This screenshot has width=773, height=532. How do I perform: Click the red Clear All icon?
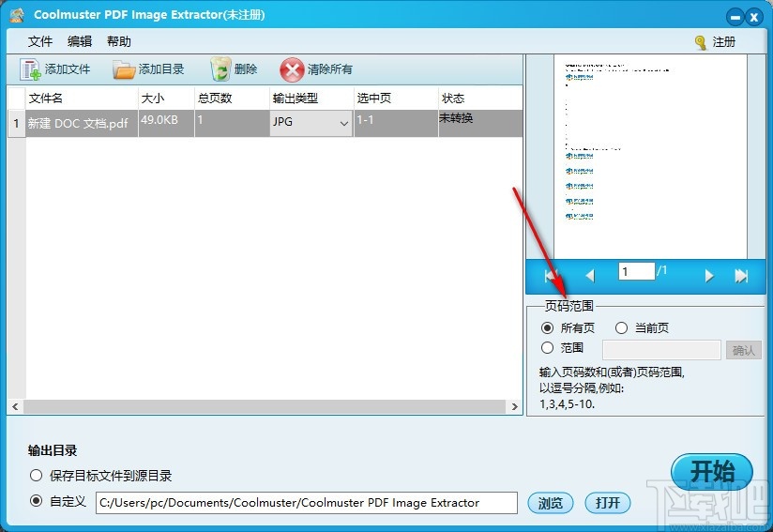292,70
